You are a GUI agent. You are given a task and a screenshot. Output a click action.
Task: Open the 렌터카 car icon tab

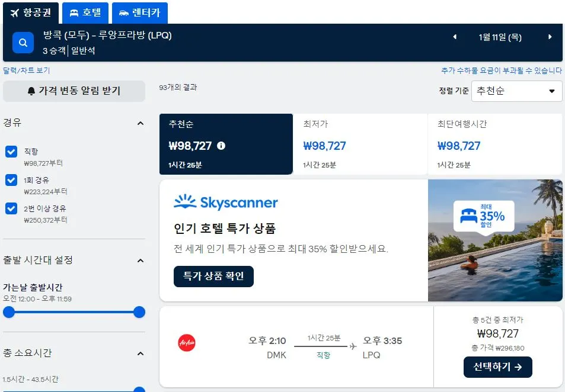pyautogui.click(x=125, y=12)
